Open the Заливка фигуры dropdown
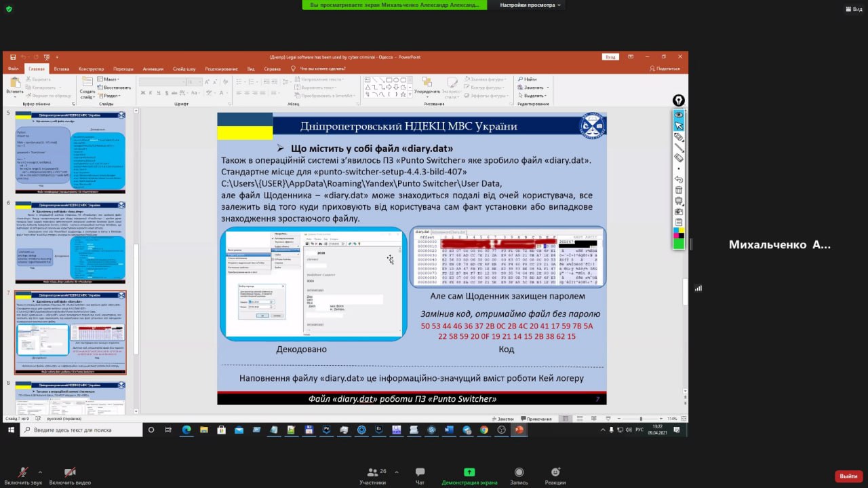This screenshot has height=488, width=868. pyautogui.click(x=485, y=79)
